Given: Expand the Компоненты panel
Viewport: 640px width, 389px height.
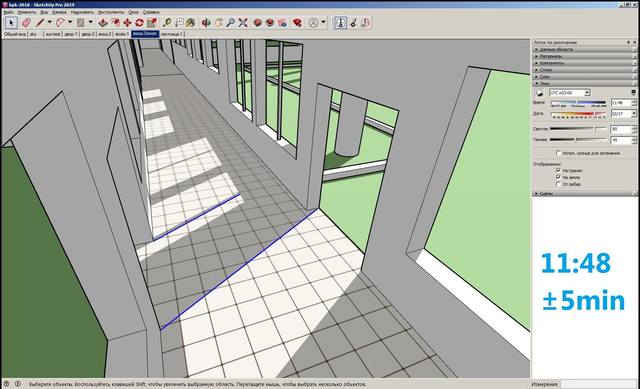Looking at the screenshot, I should (x=585, y=63).
